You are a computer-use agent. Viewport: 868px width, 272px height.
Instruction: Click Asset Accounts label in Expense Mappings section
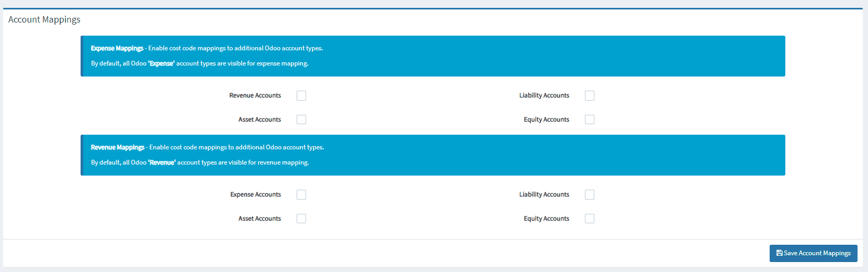click(x=260, y=119)
